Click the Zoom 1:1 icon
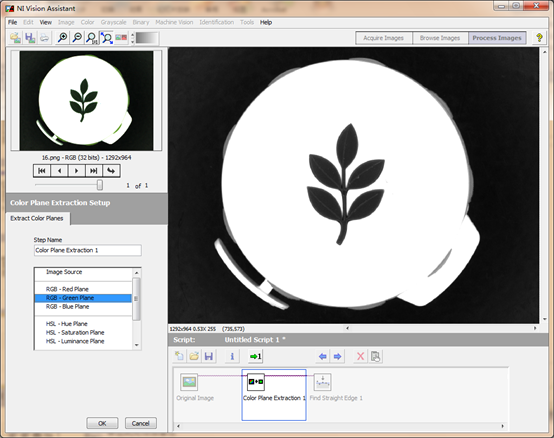 (92, 37)
